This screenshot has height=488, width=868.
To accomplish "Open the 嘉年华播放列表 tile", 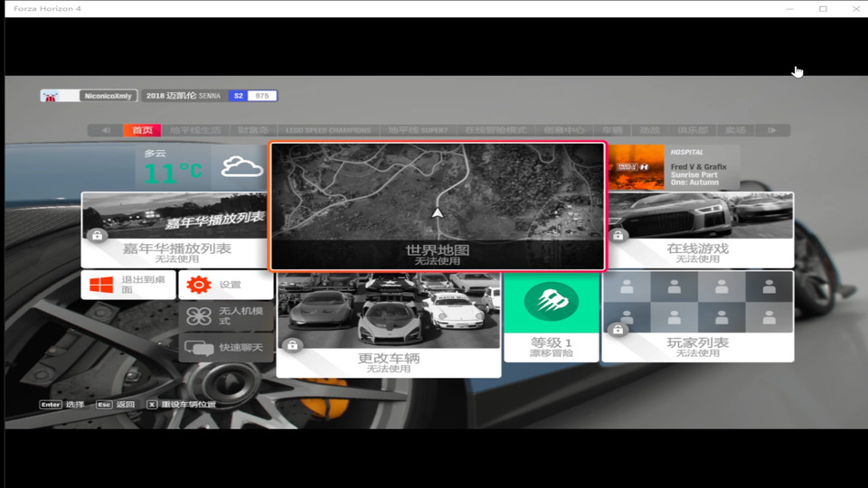I will pos(175,230).
